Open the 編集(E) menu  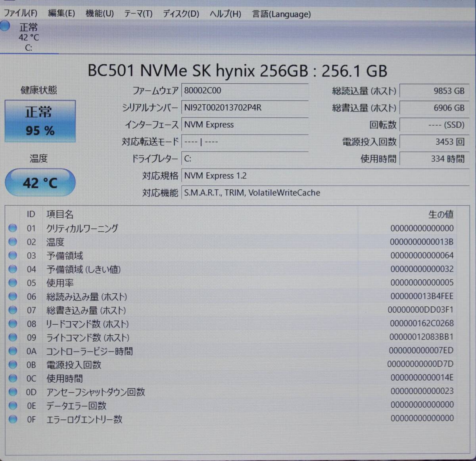61,13
